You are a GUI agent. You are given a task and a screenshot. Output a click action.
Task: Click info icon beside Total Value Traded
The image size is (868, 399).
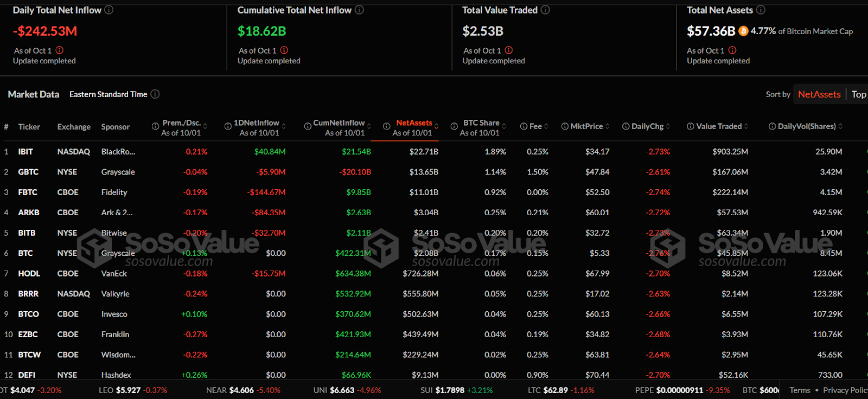545,10
